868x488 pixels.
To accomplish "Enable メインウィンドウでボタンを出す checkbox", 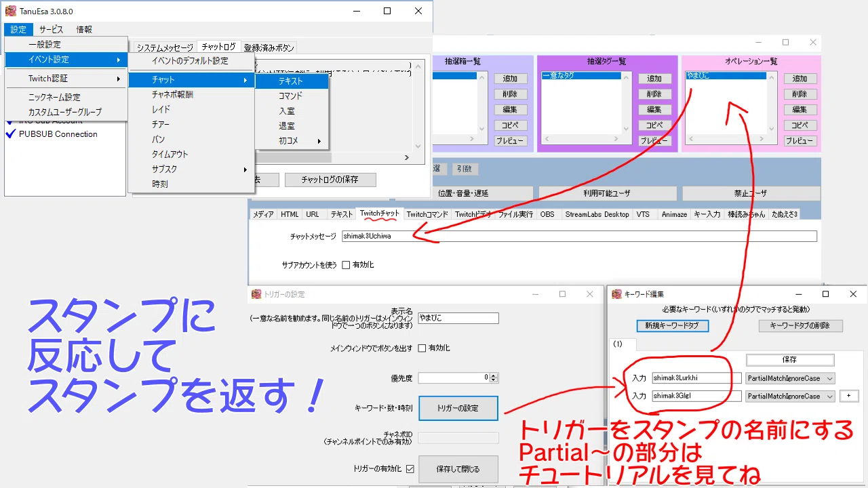I will pos(422,348).
